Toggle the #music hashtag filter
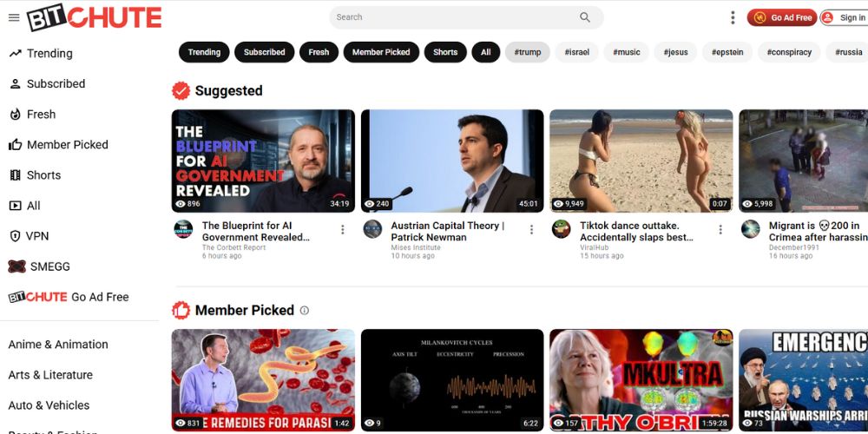The image size is (868, 434). (626, 52)
